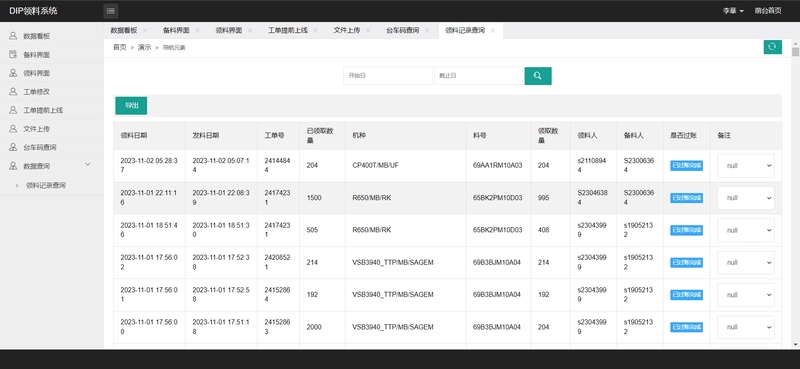
Task: Close the 备料界面 tab with its X
Action: pyautogui.click(x=197, y=31)
